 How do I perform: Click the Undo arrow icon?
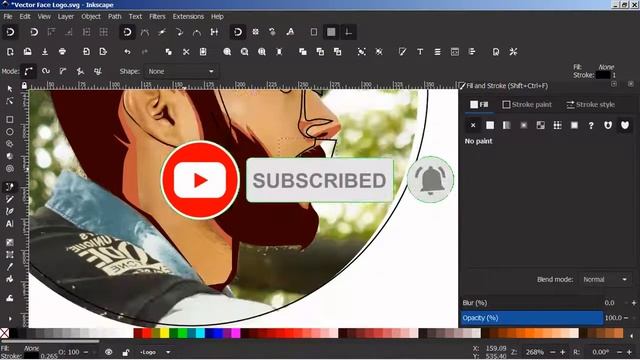click(127, 52)
